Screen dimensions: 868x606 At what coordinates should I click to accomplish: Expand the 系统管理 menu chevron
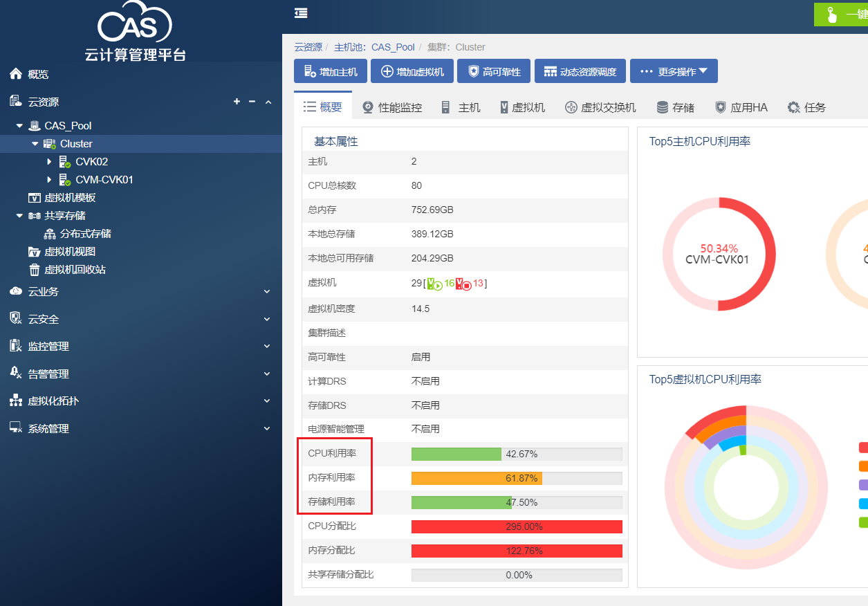point(267,429)
